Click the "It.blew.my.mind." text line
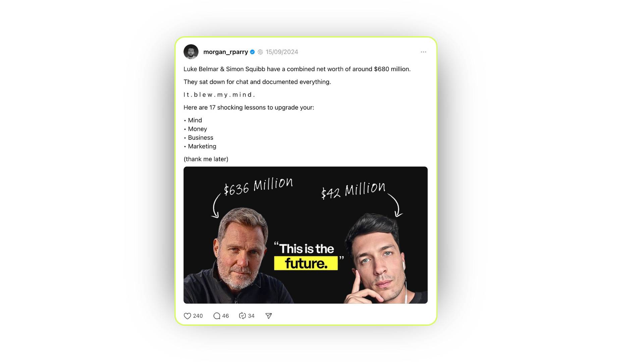Screen dimensions: 644x362 [219, 95]
